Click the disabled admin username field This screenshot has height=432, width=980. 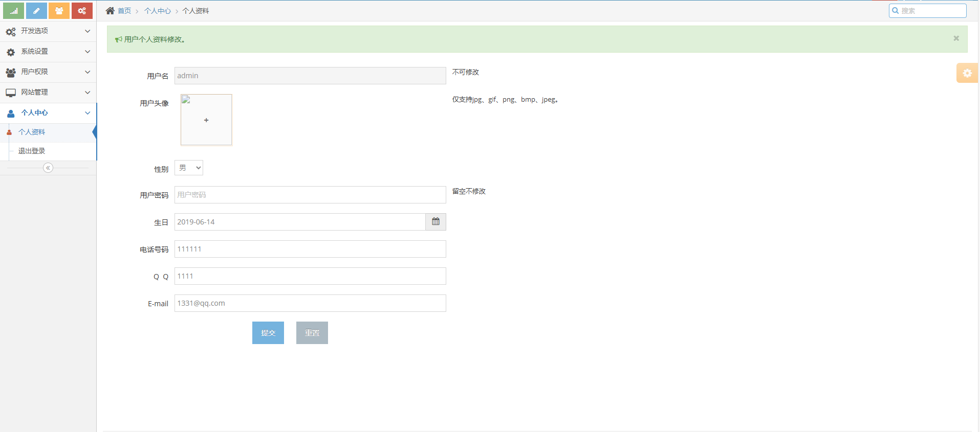tap(310, 76)
